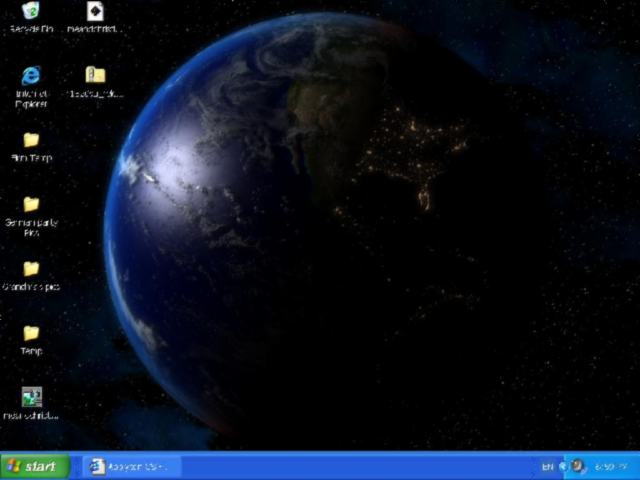Select the Grandma's pics folder icon
The width and height of the screenshot is (640, 480).
(31, 269)
